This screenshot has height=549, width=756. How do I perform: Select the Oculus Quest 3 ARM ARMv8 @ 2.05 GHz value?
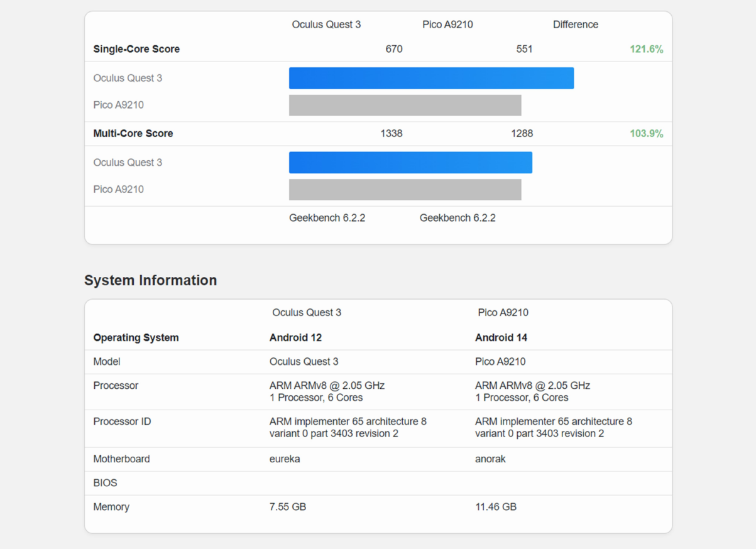click(327, 391)
